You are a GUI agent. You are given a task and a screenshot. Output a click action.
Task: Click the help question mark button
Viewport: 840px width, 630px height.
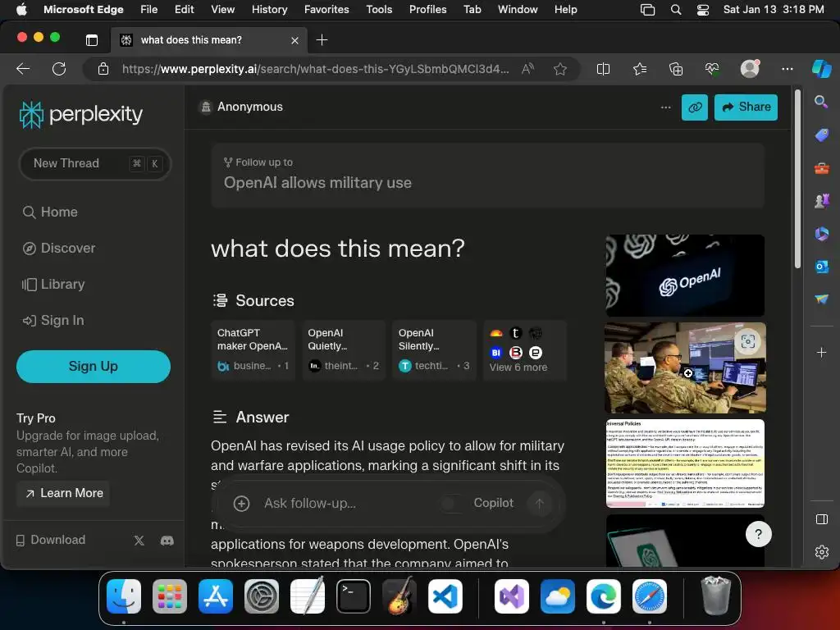pyautogui.click(x=758, y=534)
